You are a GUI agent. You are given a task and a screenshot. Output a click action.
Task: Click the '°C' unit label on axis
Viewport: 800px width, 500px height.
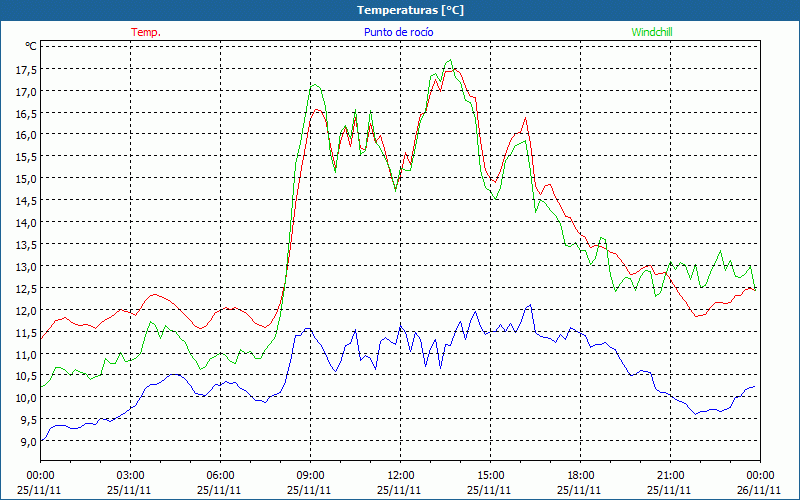[31, 46]
